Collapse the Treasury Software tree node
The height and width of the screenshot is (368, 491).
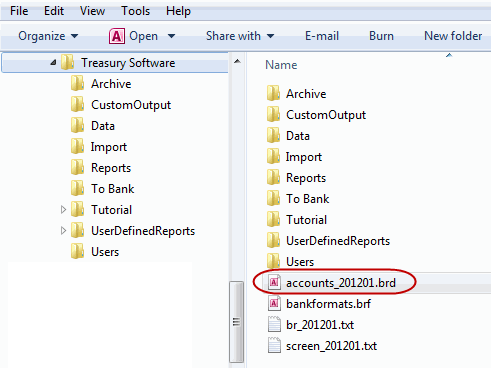pyautogui.click(x=53, y=62)
